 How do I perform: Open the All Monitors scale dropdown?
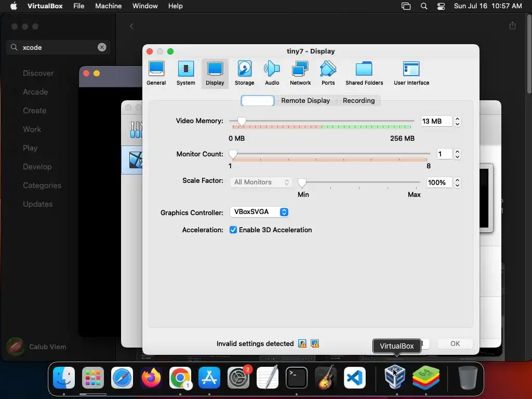tap(261, 182)
